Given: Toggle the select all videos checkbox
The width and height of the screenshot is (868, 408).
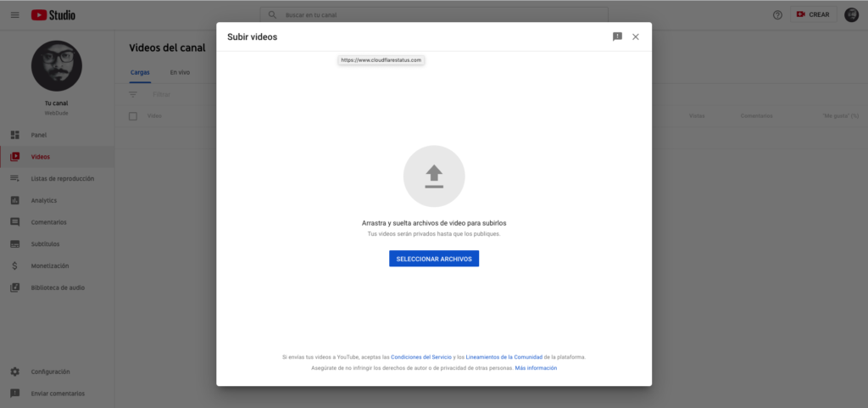Looking at the screenshot, I should pos(133,115).
